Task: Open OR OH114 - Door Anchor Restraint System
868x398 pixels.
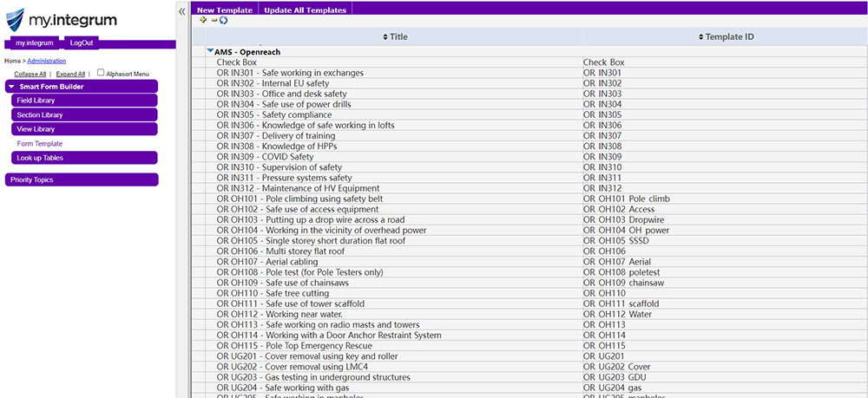Action: coord(329,336)
